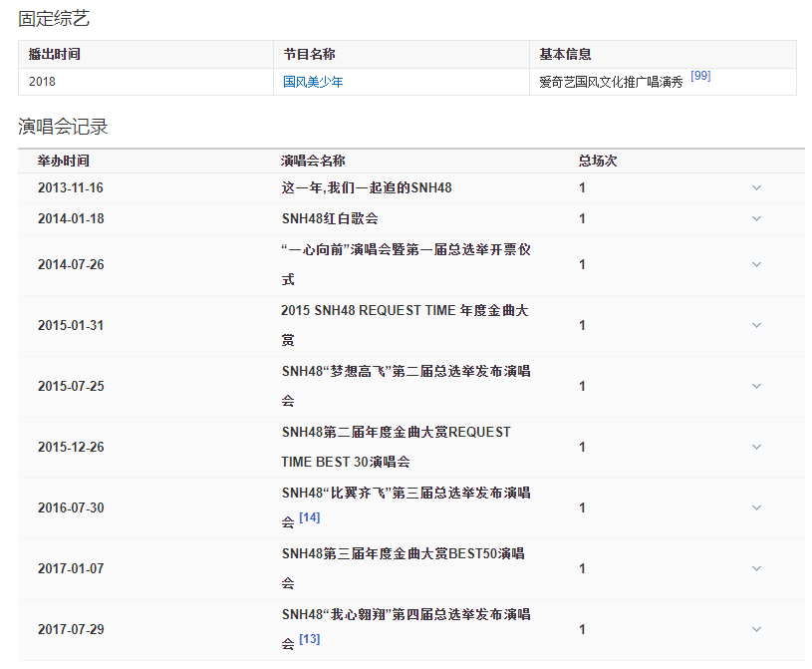Expand the 2017-01-07 concert row chevron
The height and width of the screenshot is (669, 812).
click(756, 568)
